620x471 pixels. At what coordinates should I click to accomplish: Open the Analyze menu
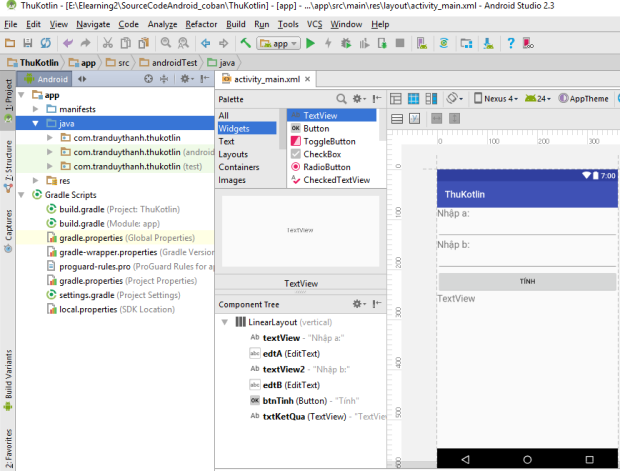[x=163, y=24]
